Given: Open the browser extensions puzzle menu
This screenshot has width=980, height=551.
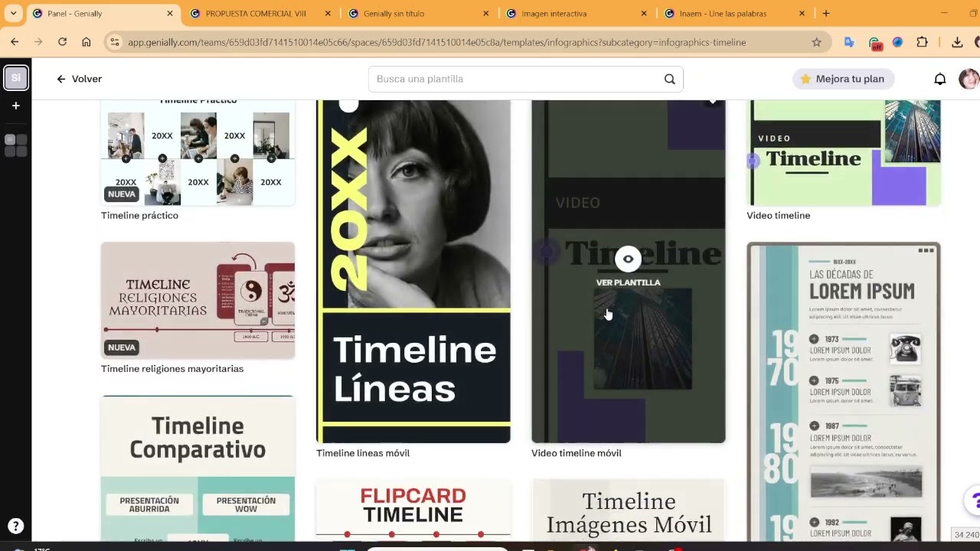Looking at the screenshot, I should click(922, 42).
